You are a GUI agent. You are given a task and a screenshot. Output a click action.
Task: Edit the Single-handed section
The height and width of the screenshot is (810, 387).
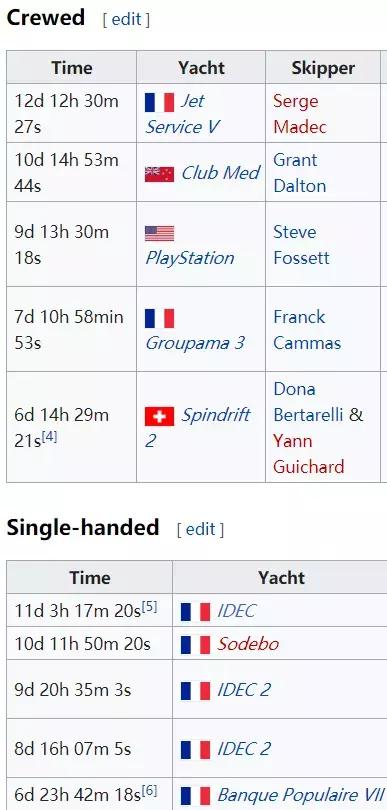point(200,529)
